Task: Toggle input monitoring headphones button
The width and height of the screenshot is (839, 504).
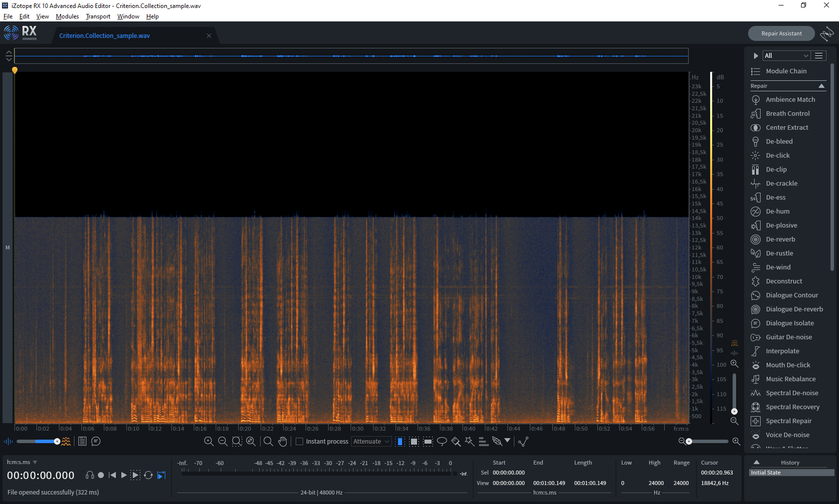Action: (x=90, y=475)
